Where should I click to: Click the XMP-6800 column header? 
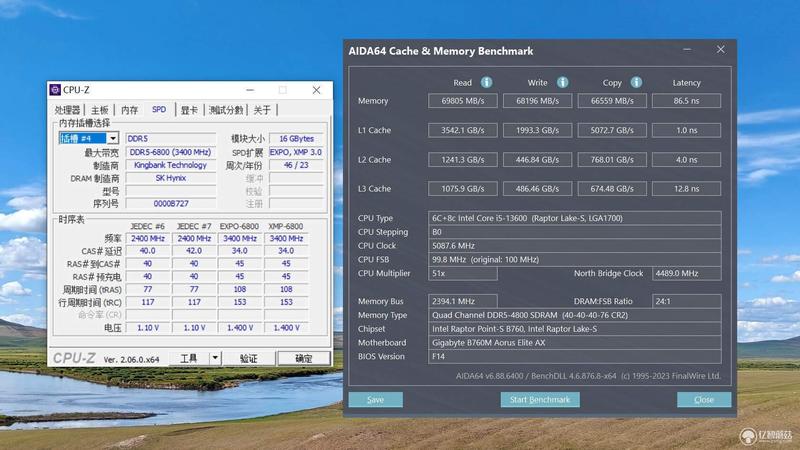(286, 226)
